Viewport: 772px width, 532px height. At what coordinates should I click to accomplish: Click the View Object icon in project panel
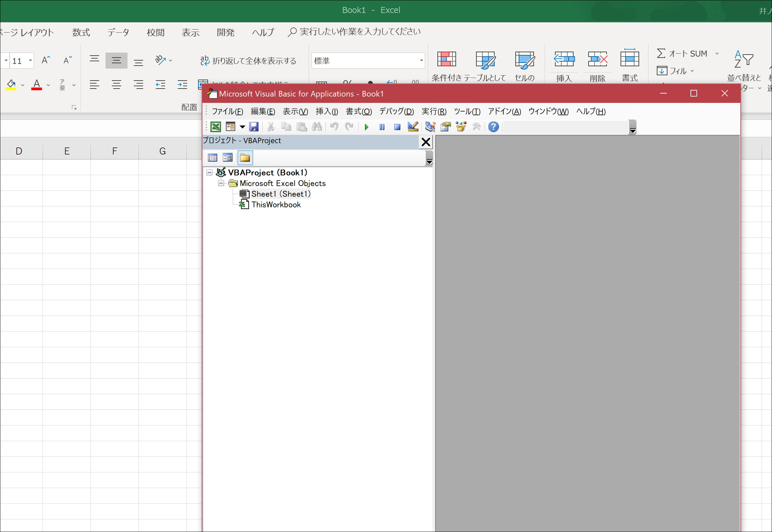pyautogui.click(x=228, y=158)
